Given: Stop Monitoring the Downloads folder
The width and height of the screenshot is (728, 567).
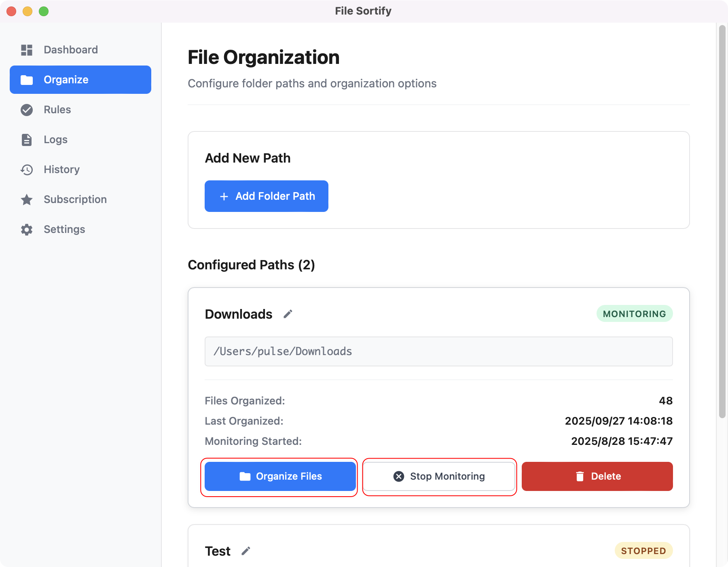Looking at the screenshot, I should pyautogui.click(x=439, y=476).
